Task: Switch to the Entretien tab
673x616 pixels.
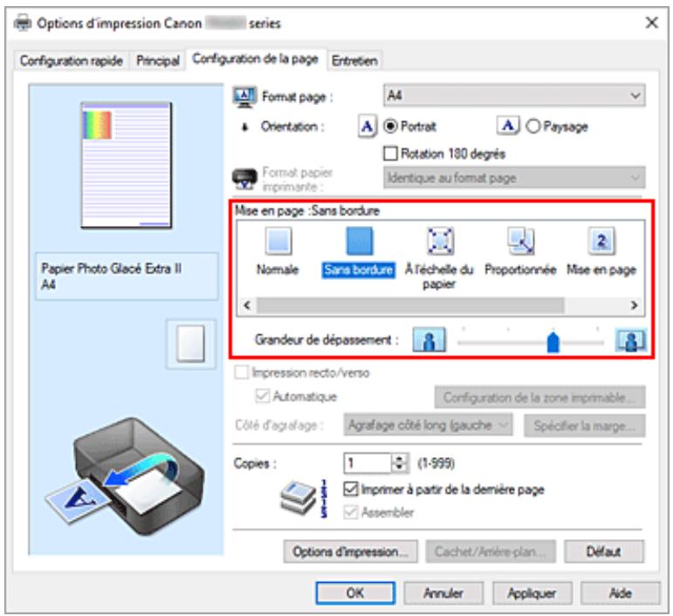Action: 354,60
